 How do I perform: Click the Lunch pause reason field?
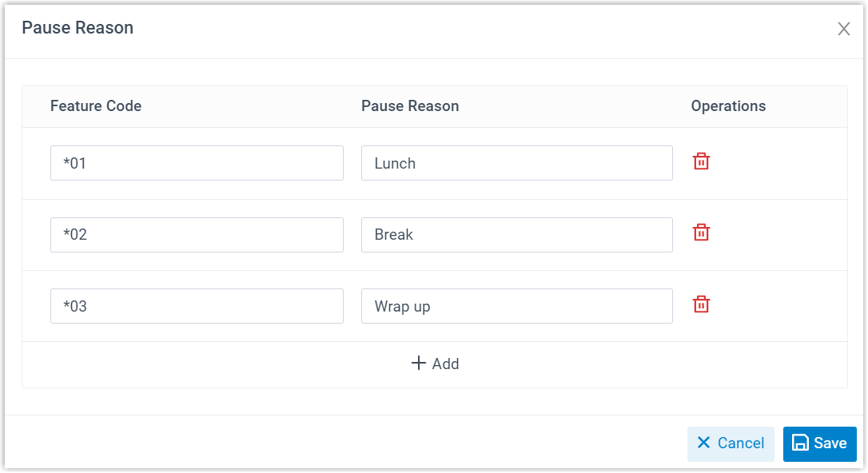(x=516, y=163)
